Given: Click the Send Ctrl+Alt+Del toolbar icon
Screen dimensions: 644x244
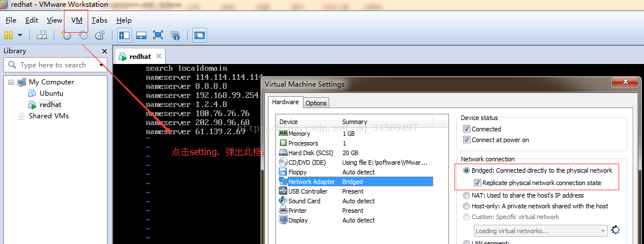Looking at the screenshot, I should 42,36.
